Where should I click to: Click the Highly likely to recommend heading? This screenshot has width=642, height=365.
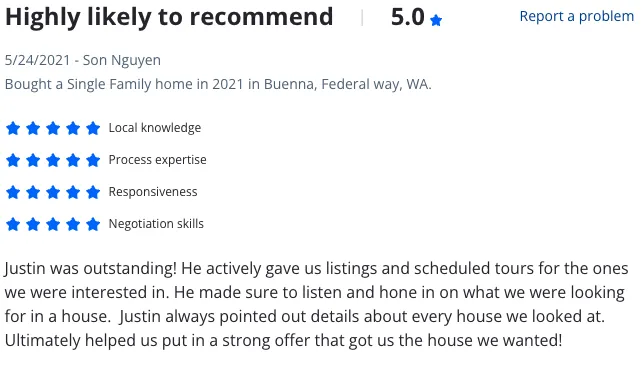pos(169,17)
